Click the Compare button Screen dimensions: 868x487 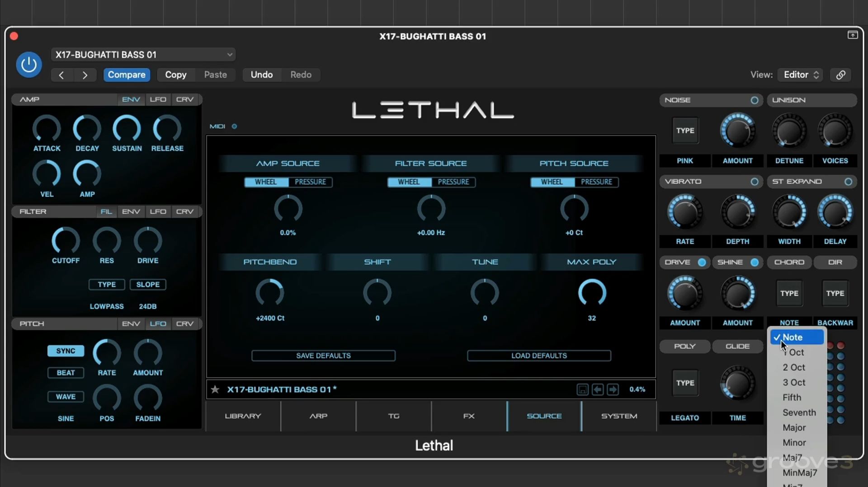click(127, 75)
